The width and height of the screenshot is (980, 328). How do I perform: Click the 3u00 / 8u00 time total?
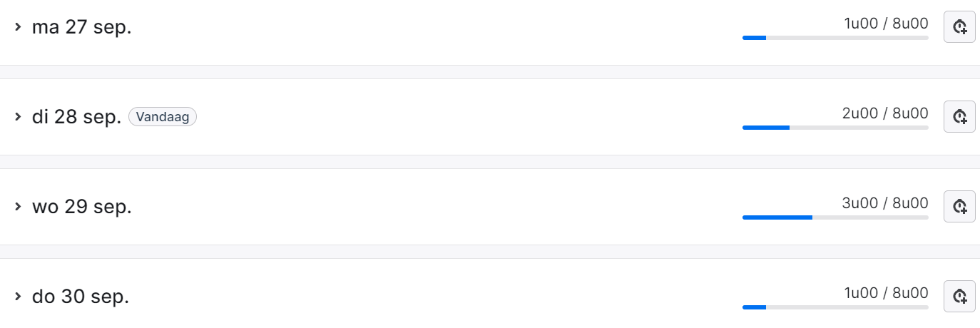[x=885, y=203]
